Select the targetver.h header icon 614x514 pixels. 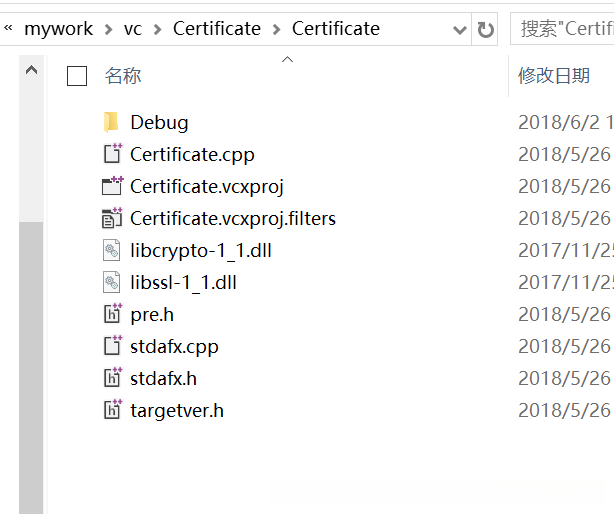pyautogui.click(x=111, y=410)
